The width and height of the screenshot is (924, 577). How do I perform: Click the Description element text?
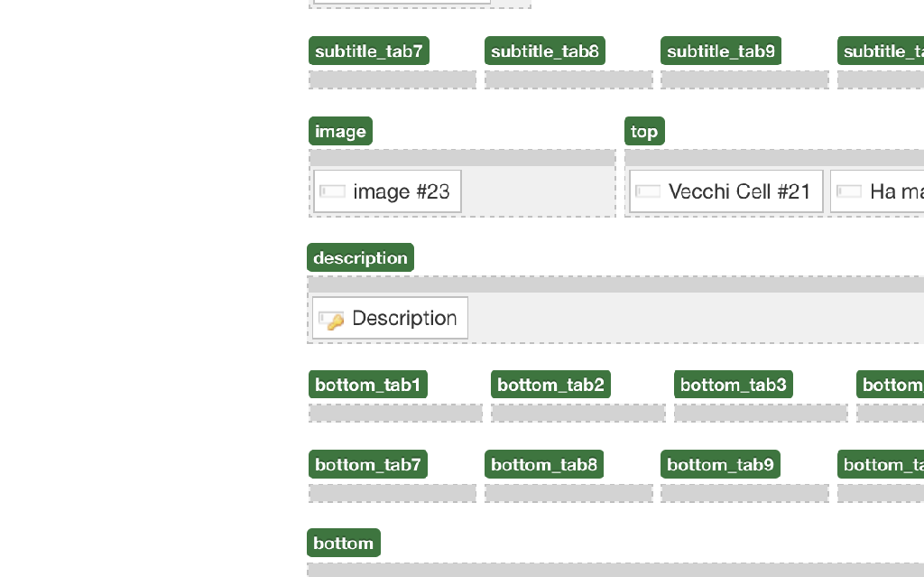point(404,318)
